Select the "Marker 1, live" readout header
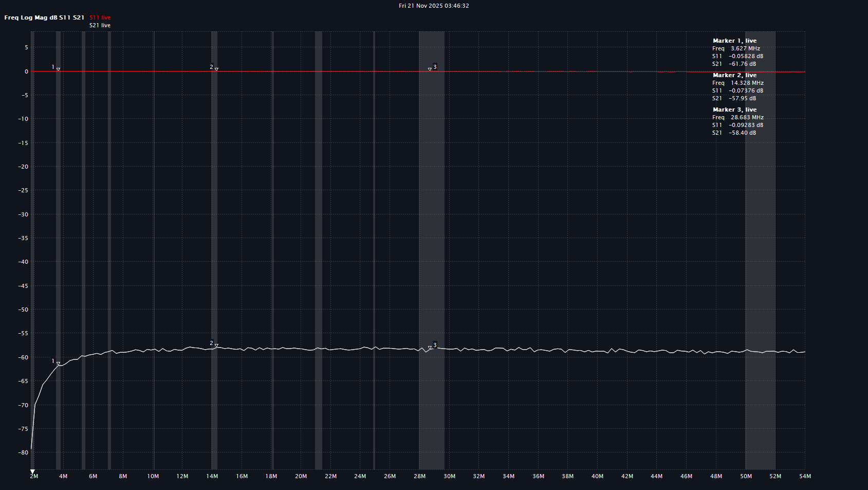Screen dimensions: 868x490 pyautogui.click(x=734, y=41)
